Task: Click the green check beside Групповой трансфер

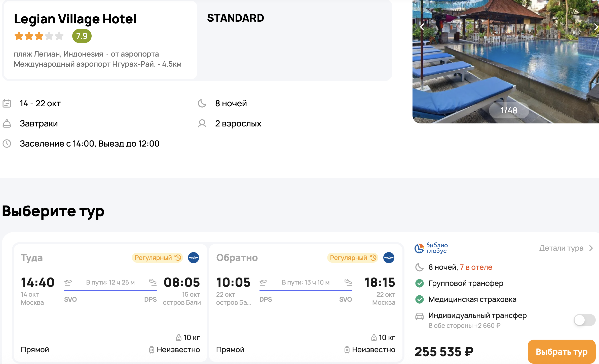Action: click(x=419, y=283)
